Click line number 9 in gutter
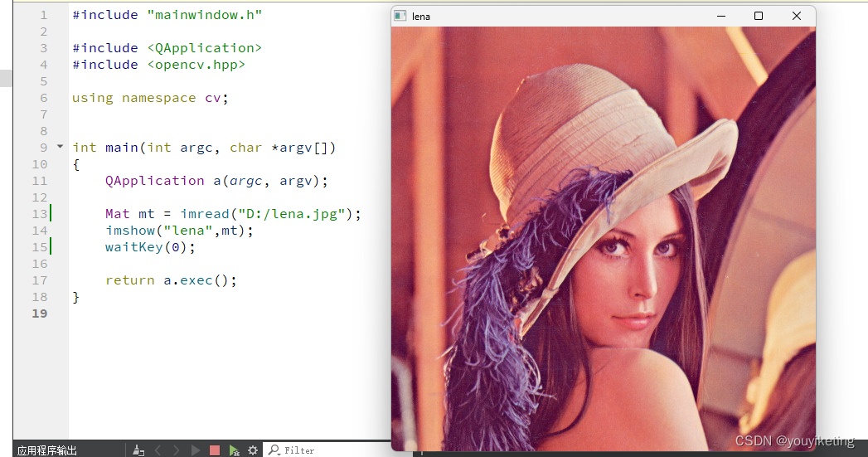The height and width of the screenshot is (457, 868). tap(44, 148)
